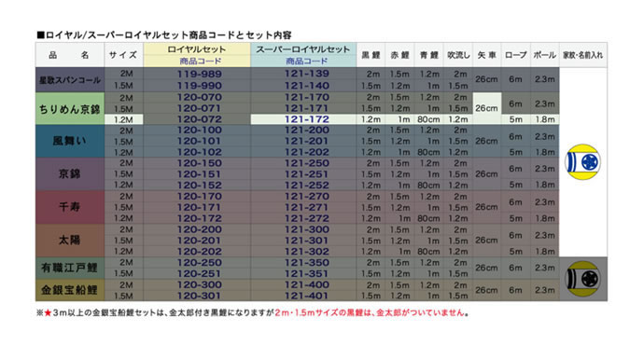
Task: Select product code 119-989
Action: click(200, 75)
